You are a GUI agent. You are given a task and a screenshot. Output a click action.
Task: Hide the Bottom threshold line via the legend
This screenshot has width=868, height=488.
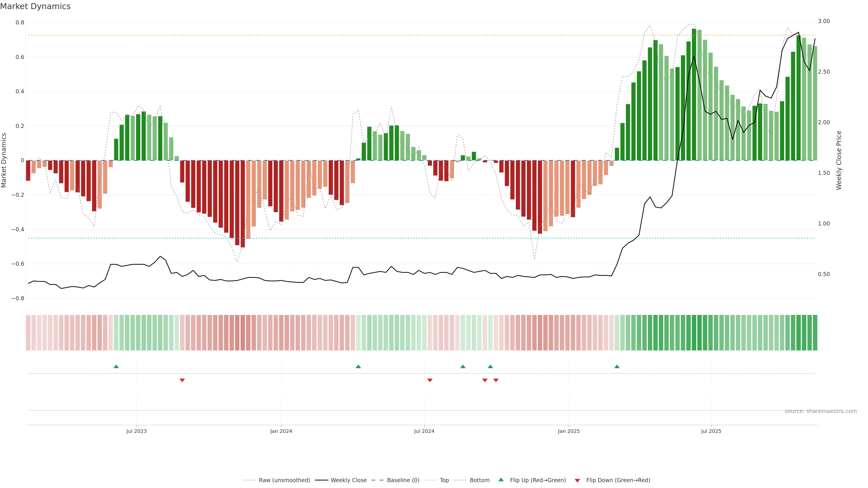click(479, 480)
